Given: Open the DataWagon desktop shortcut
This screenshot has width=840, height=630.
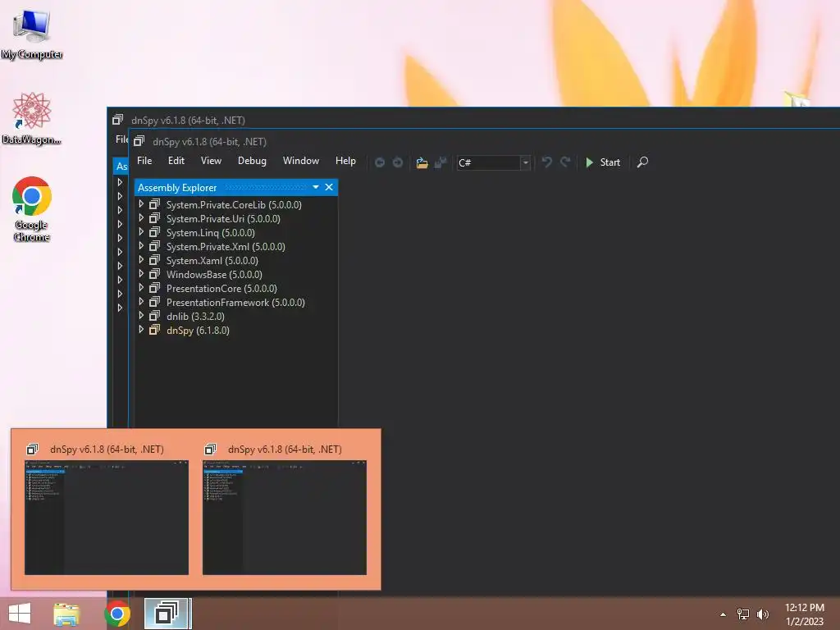Looking at the screenshot, I should coord(32,118).
